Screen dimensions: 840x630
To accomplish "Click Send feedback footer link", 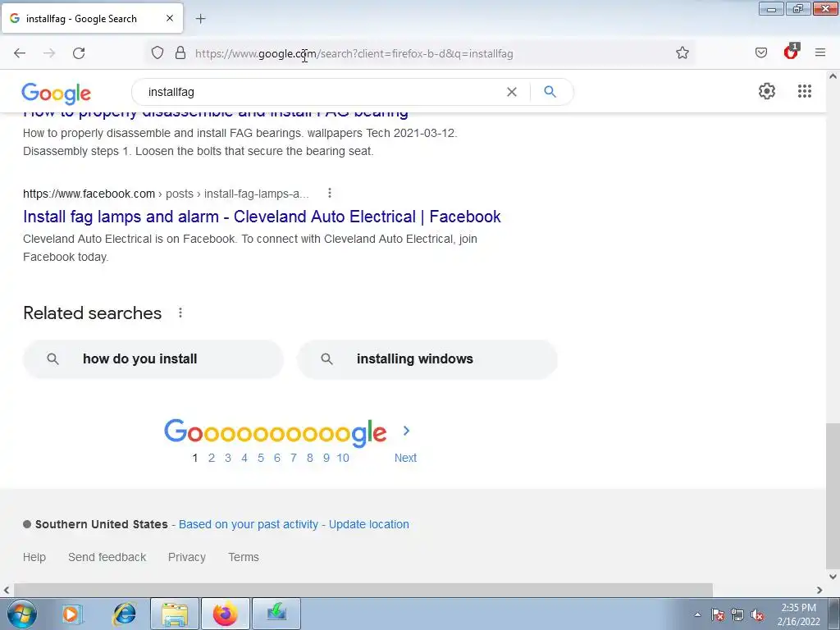I will [107, 557].
